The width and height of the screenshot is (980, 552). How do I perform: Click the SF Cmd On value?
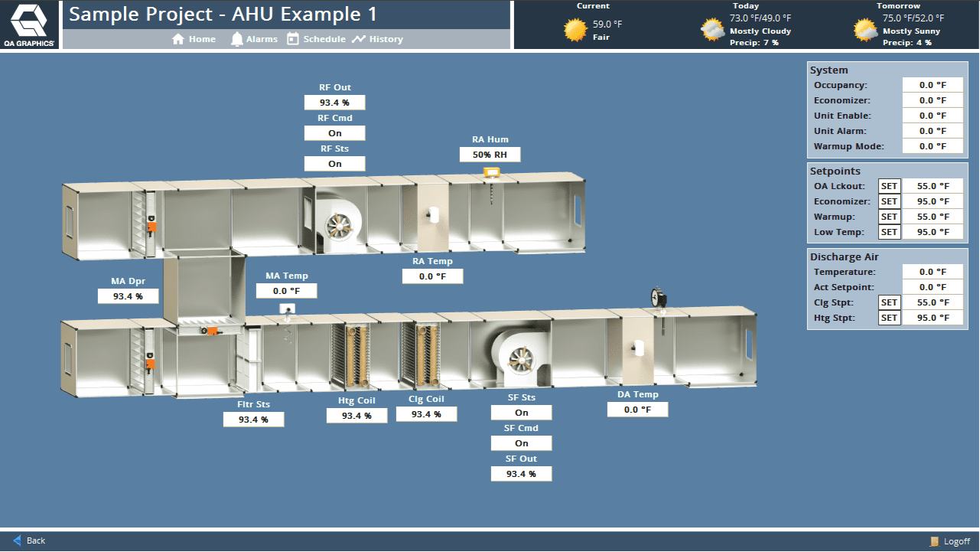click(522, 443)
